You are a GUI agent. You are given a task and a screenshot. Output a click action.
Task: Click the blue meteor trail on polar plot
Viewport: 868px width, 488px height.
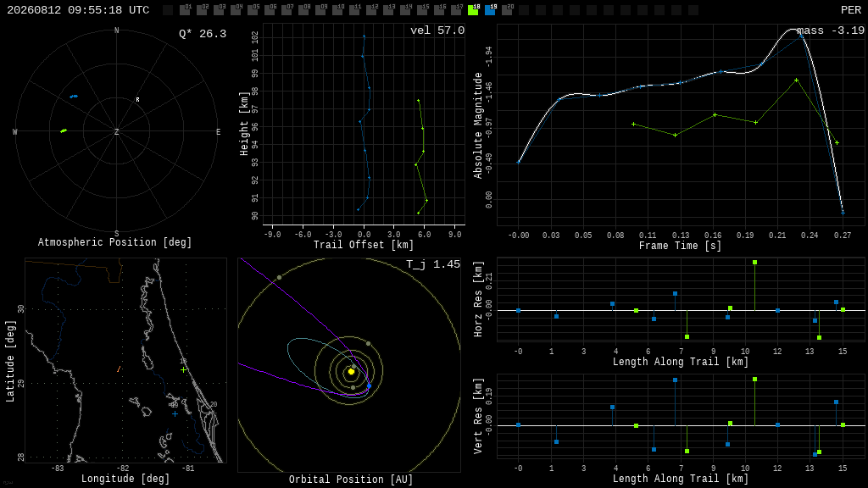[74, 97]
